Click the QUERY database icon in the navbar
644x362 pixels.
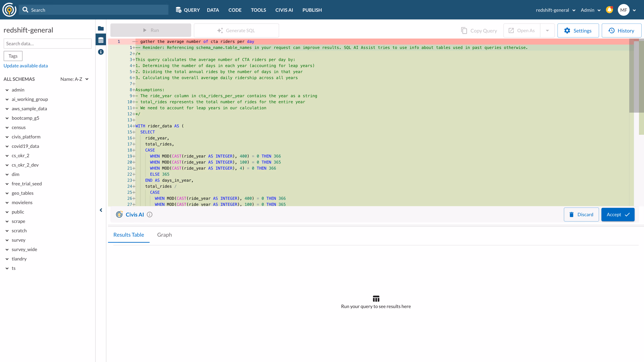178,10
